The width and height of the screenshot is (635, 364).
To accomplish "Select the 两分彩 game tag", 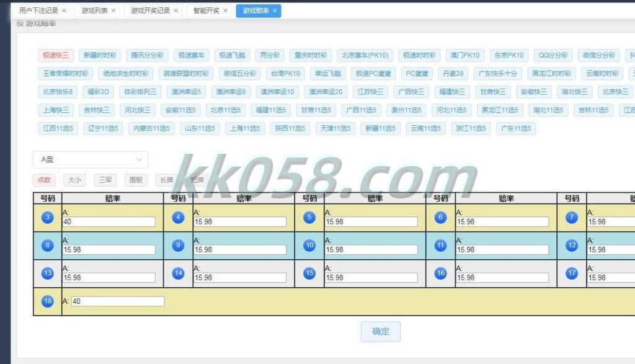I will click(270, 55).
